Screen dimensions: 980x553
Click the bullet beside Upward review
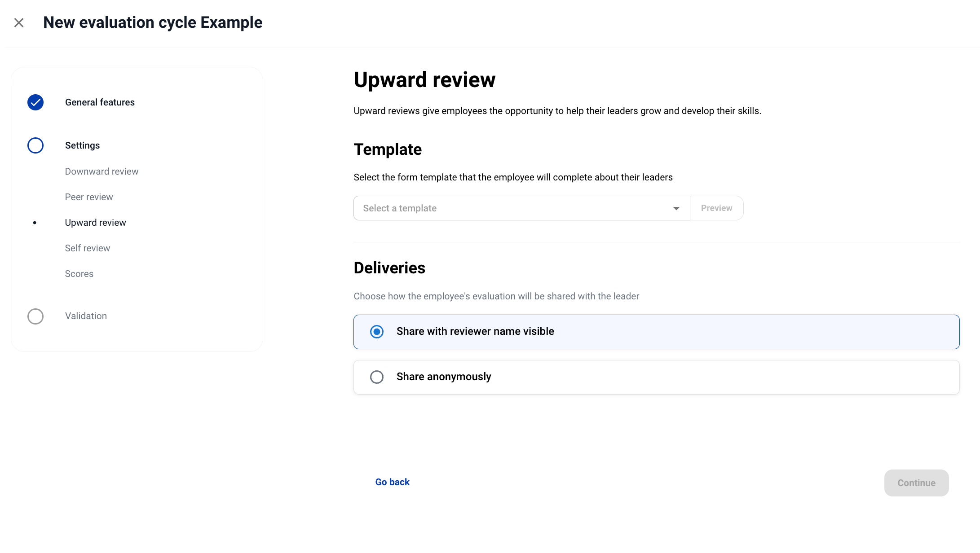(35, 223)
